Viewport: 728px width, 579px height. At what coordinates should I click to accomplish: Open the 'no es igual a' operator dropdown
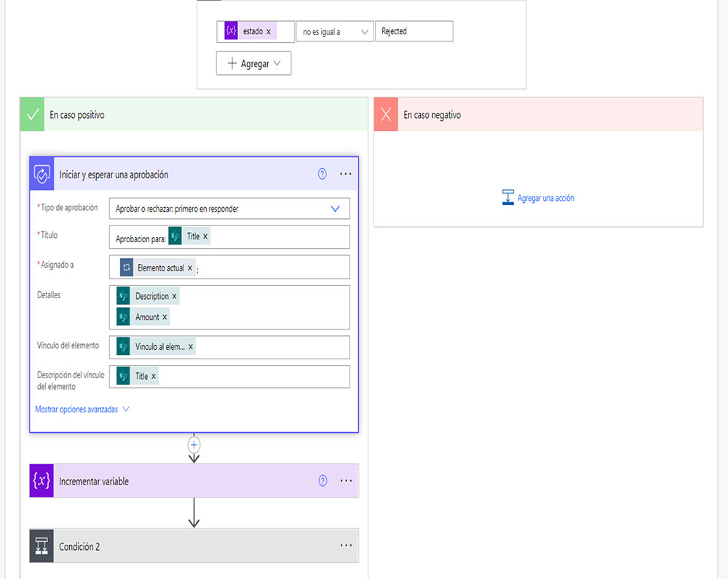335,32
